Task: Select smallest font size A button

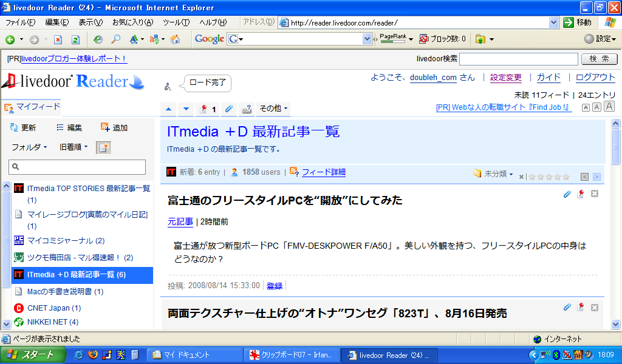Action: pos(586,107)
